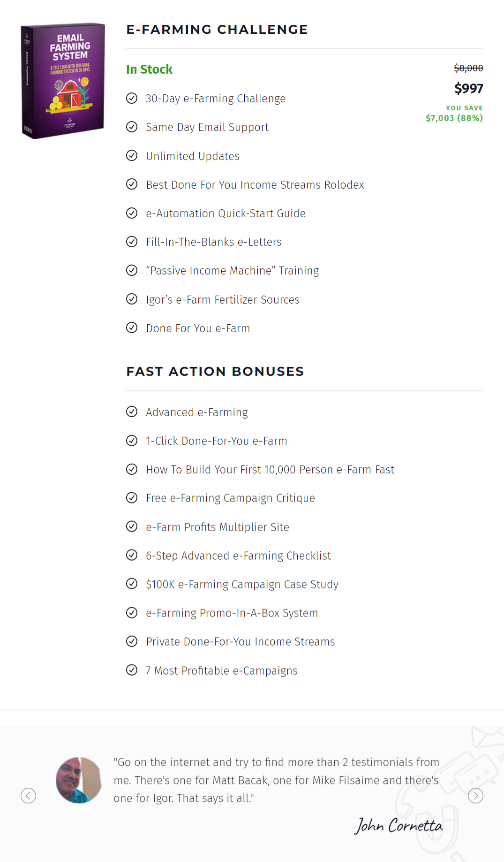
Task: Click the John Cornetta signature
Action: (x=399, y=825)
